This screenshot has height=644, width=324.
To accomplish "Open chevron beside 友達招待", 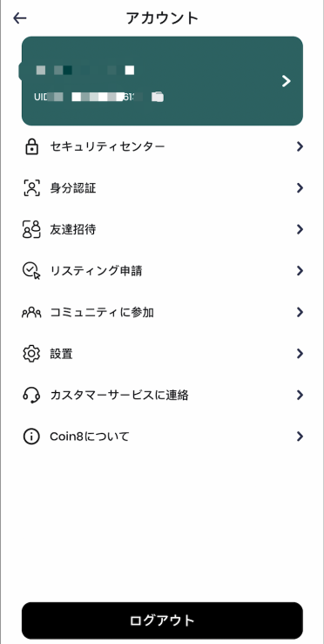I will pyautogui.click(x=300, y=229).
